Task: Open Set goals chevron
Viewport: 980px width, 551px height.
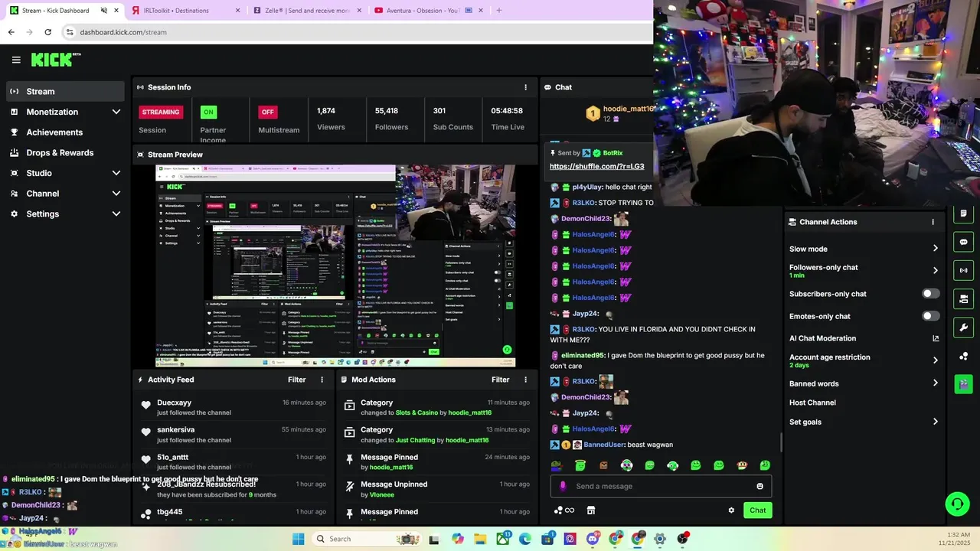Action: tap(935, 422)
